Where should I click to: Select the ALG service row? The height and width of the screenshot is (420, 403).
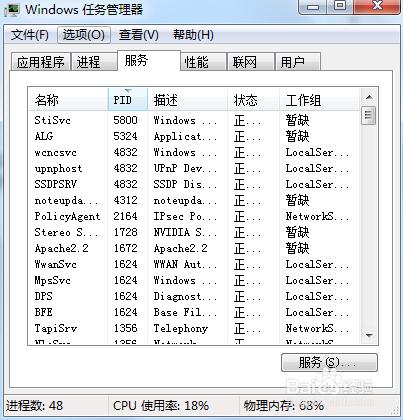click(x=194, y=136)
